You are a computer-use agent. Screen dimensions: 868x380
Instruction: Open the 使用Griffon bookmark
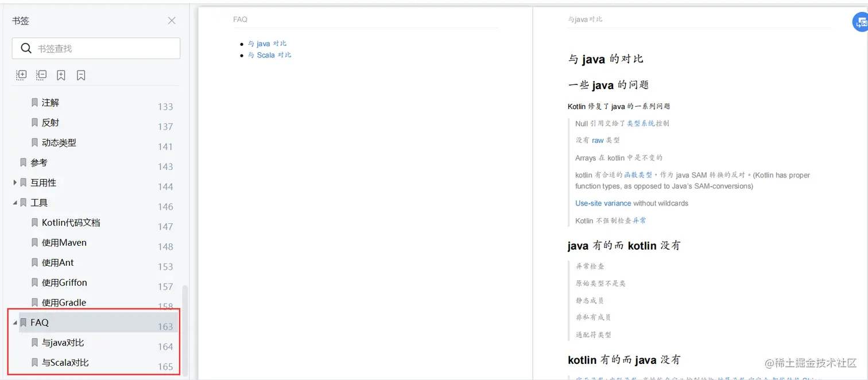(x=65, y=283)
